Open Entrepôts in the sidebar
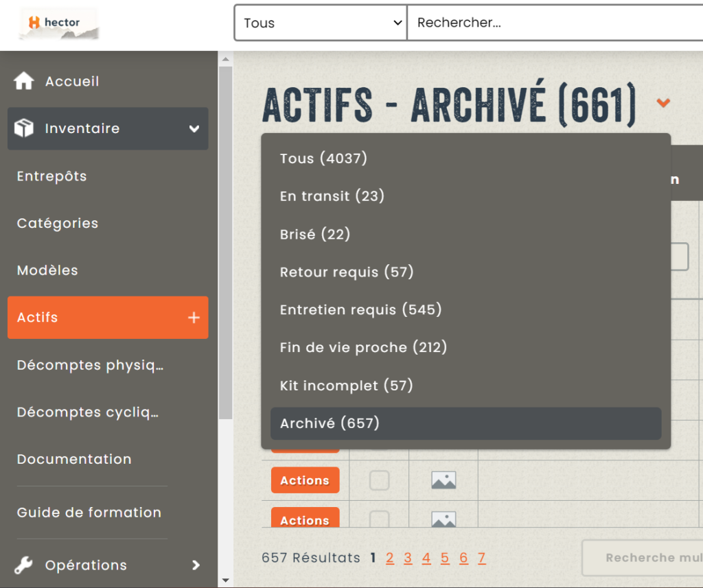 click(52, 176)
